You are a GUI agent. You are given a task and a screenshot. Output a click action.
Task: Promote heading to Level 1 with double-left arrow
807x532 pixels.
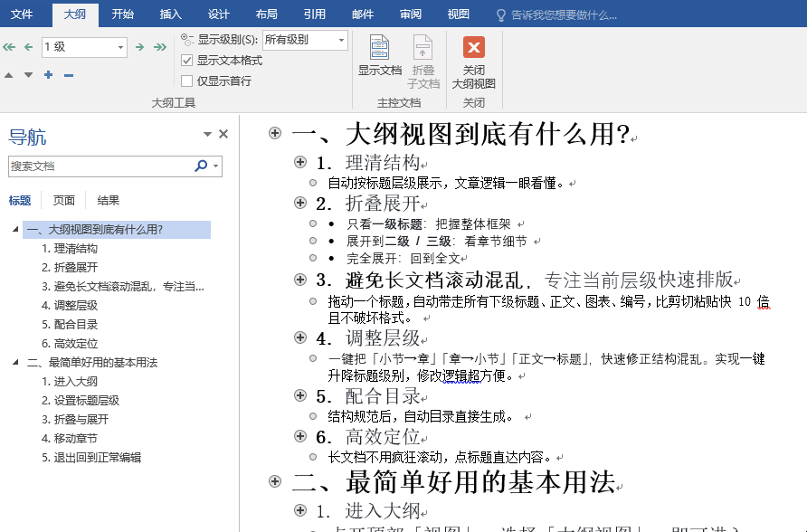(x=8, y=46)
